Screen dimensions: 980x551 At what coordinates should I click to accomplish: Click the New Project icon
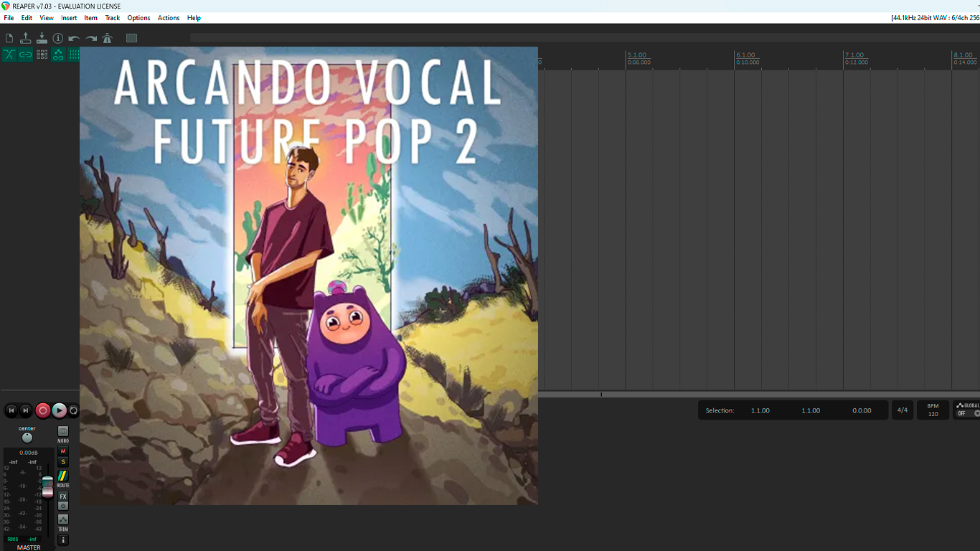tap(9, 38)
